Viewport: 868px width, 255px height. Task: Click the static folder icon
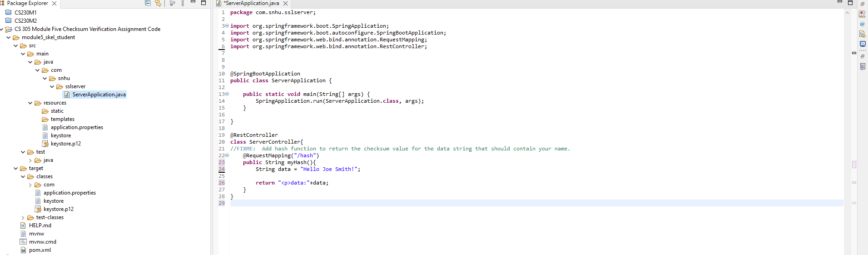pos(45,111)
